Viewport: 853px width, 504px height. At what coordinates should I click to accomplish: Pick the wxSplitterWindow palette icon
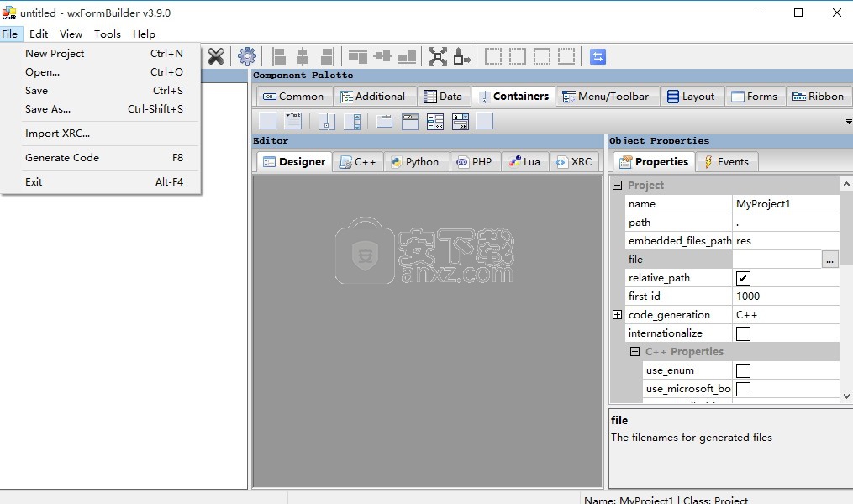point(326,121)
